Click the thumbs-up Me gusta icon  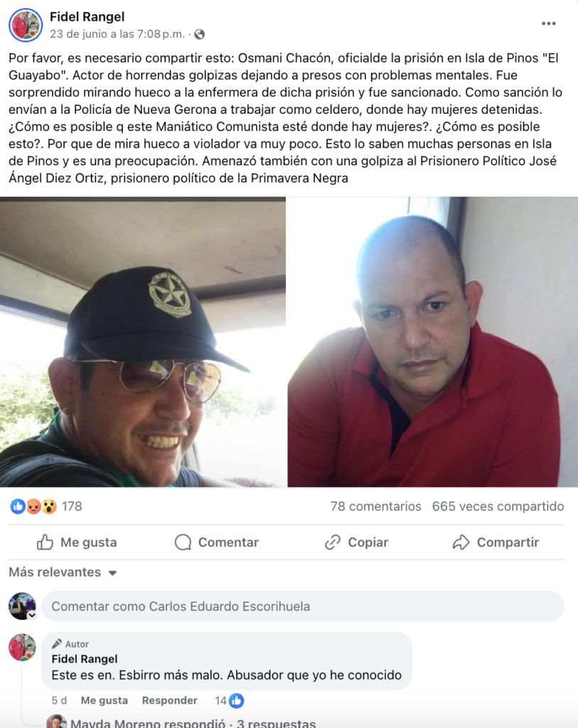click(45, 542)
